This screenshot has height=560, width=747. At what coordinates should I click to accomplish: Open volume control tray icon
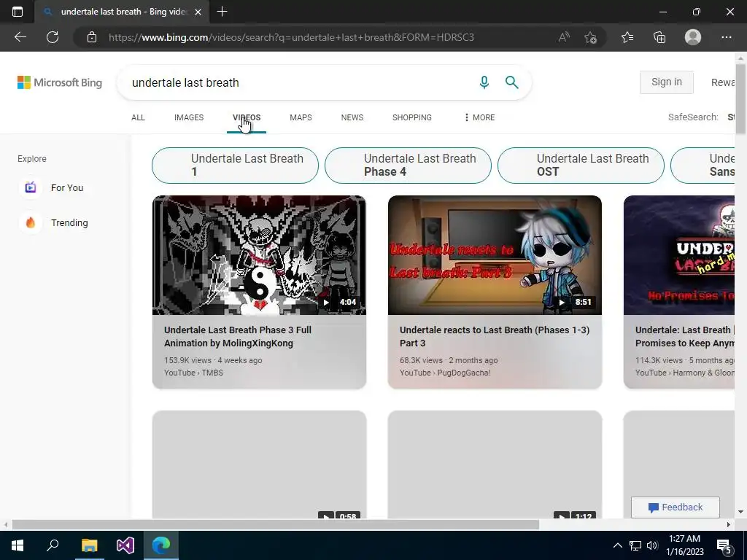click(652, 545)
